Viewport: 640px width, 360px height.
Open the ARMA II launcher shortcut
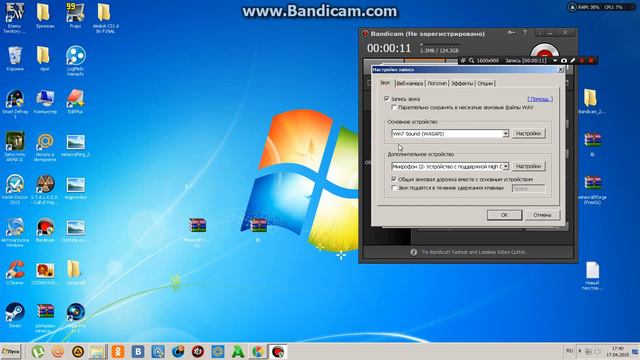[15, 146]
